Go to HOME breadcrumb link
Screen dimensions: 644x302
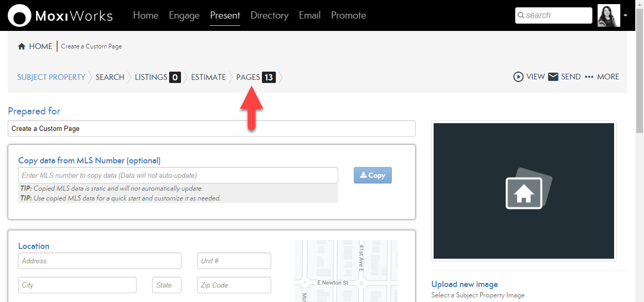point(40,46)
